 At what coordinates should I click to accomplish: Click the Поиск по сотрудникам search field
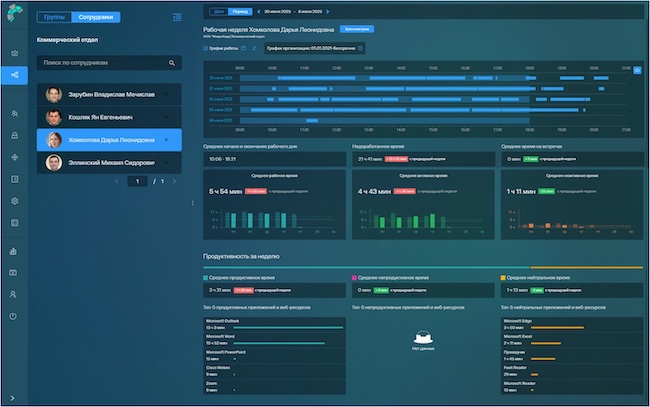pos(109,63)
